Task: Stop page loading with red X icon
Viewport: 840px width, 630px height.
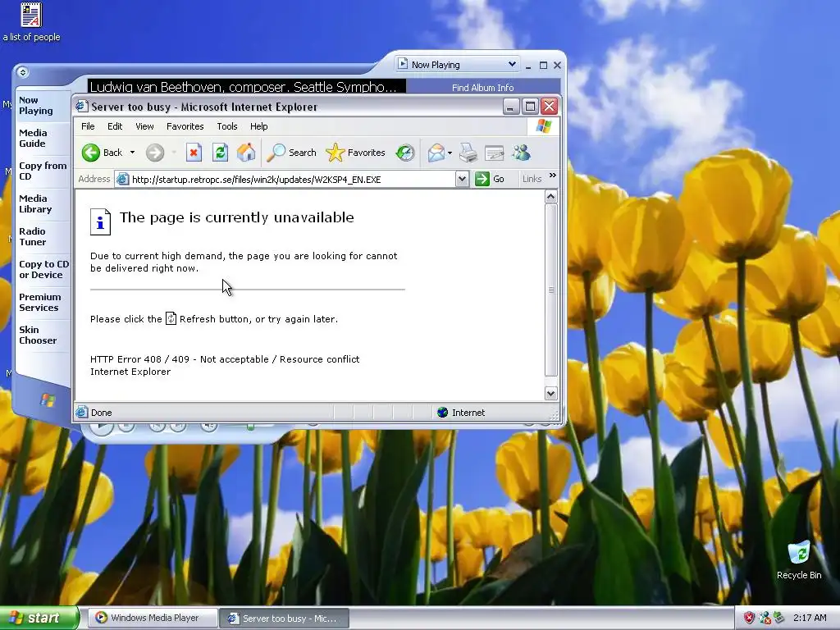Action: point(194,153)
